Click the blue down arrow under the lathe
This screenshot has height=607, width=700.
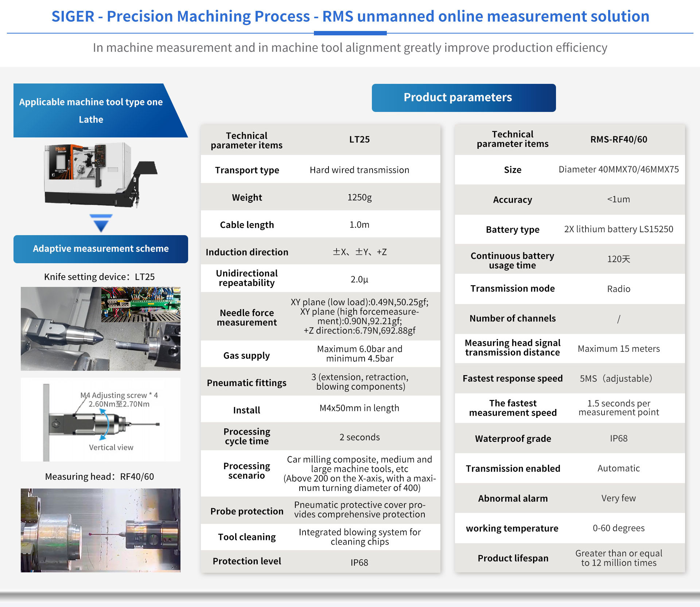pos(101,223)
